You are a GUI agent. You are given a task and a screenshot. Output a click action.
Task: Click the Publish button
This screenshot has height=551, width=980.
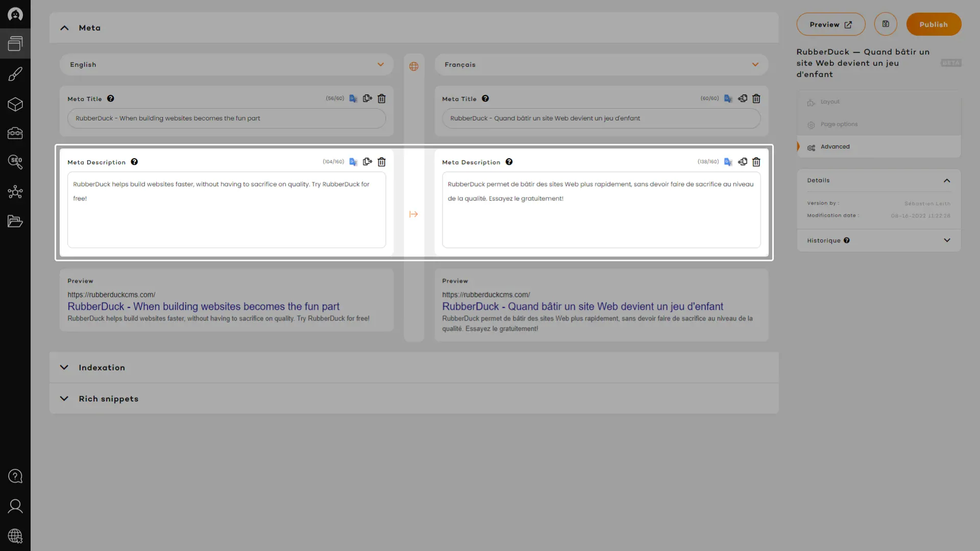pos(934,24)
